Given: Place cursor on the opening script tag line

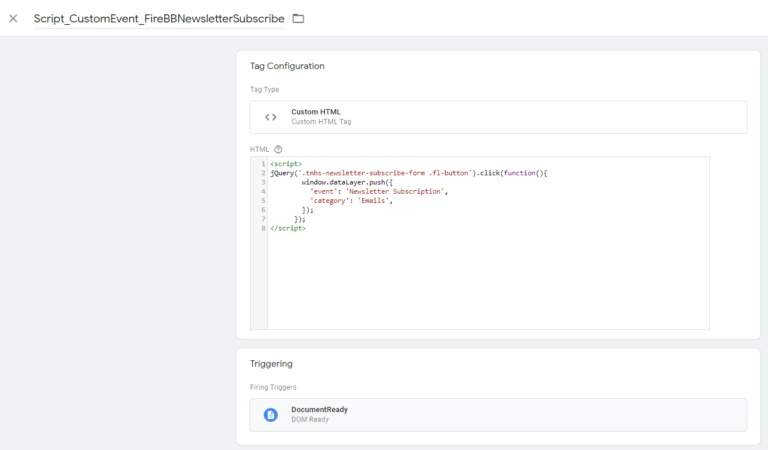Looking at the screenshot, I should [286, 164].
